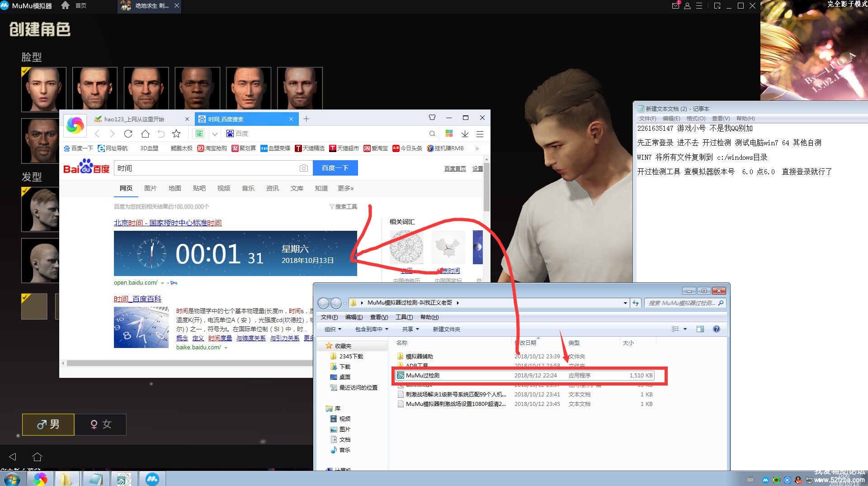
Task: Open a new browser tab with the plus
Action: (306, 119)
